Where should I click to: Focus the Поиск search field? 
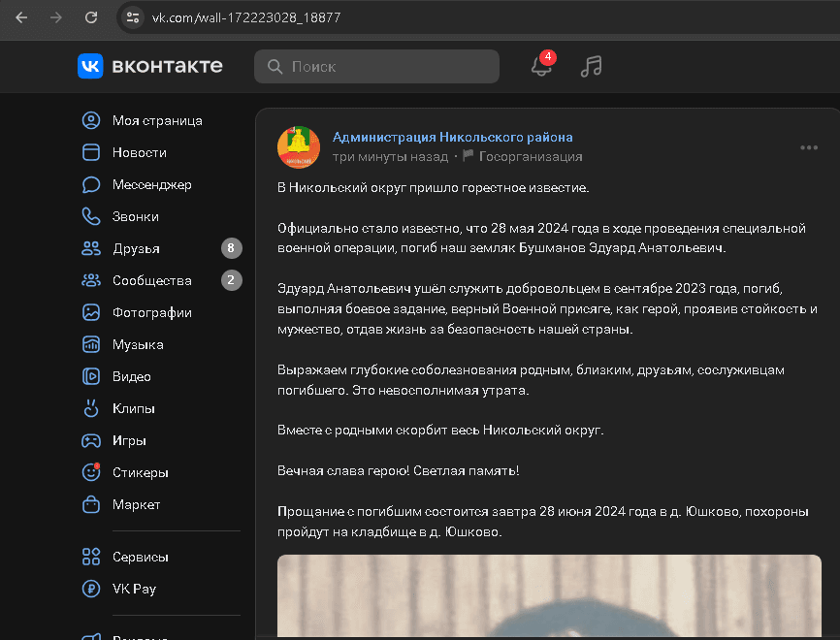point(376,66)
